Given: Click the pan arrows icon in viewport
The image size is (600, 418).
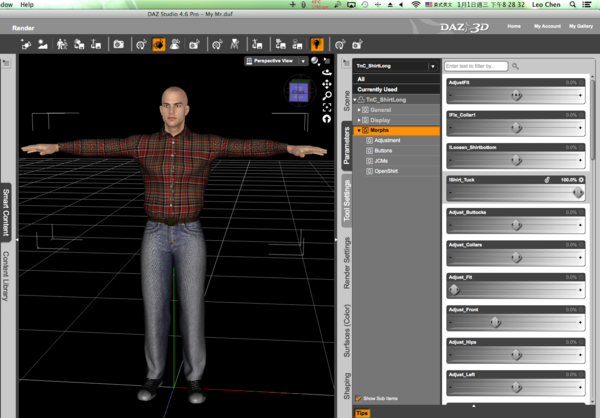Looking at the screenshot, I should click(327, 84).
